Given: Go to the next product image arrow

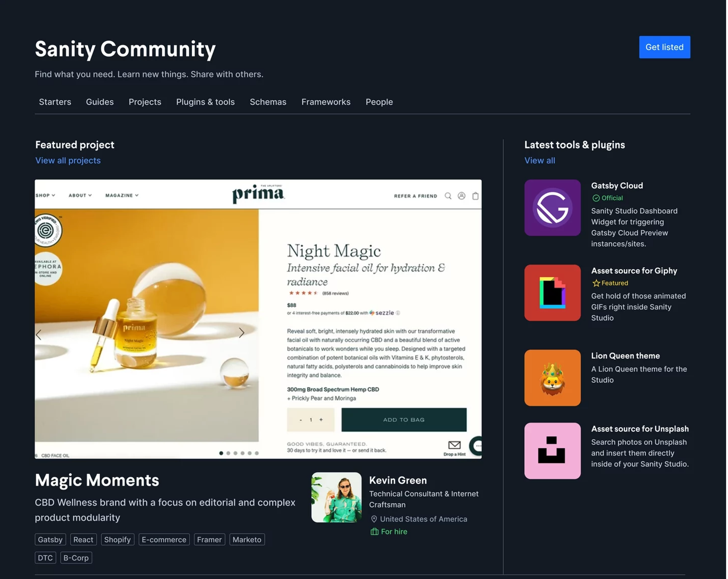Looking at the screenshot, I should click(241, 333).
